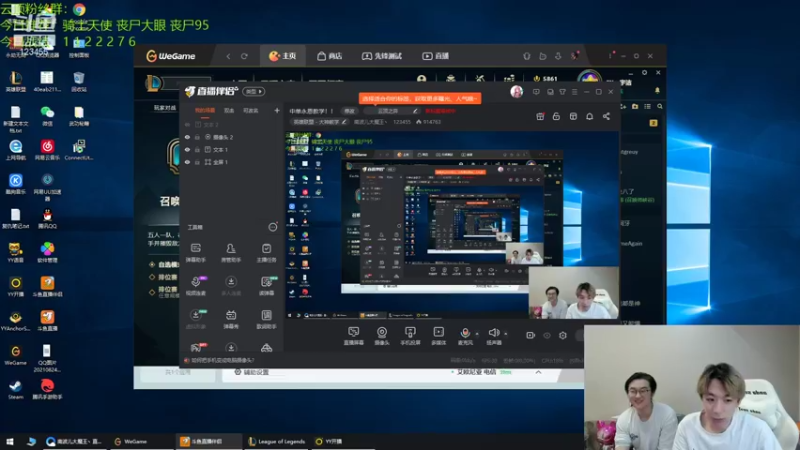
Task: Open the user avatar in streaming companion
Action: [516, 91]
